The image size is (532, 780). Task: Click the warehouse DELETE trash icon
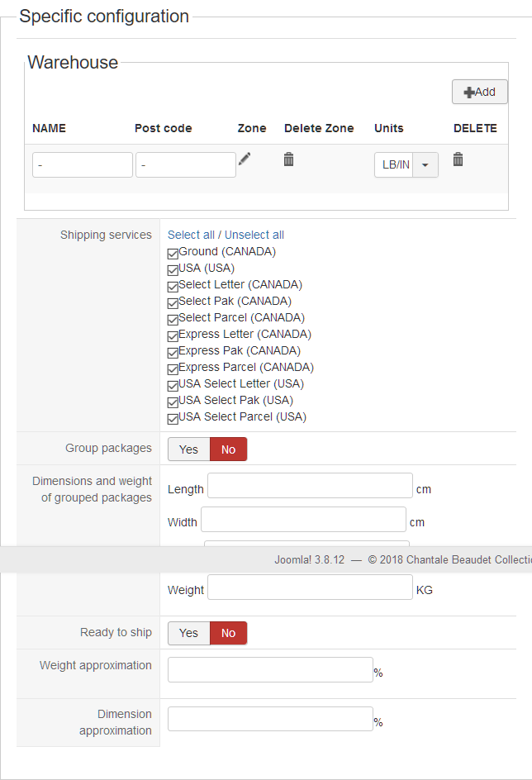(458, 159)
